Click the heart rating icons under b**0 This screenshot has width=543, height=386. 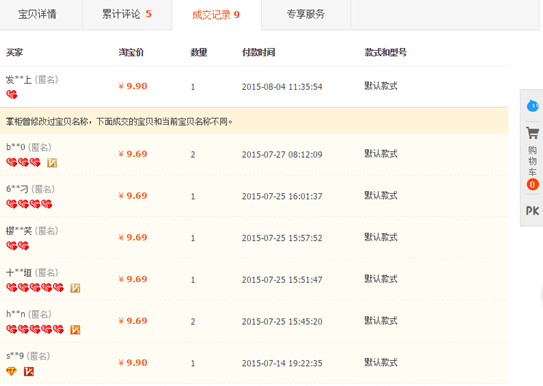click(23, 162)
